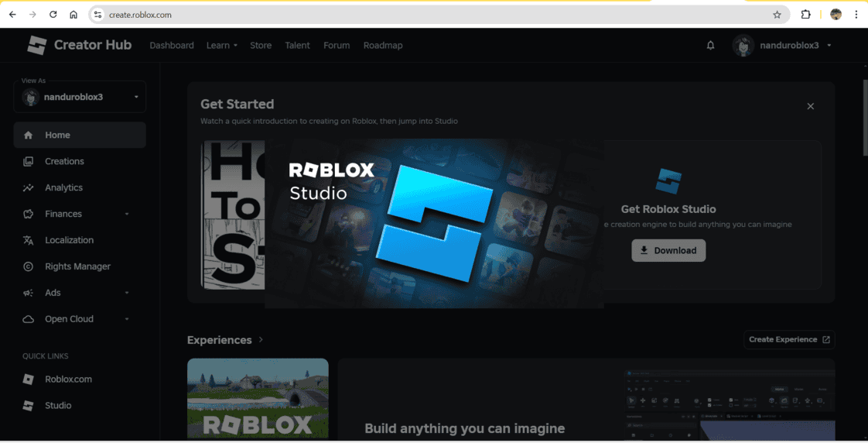Click the Create Experience button

(x=789, y=339)
